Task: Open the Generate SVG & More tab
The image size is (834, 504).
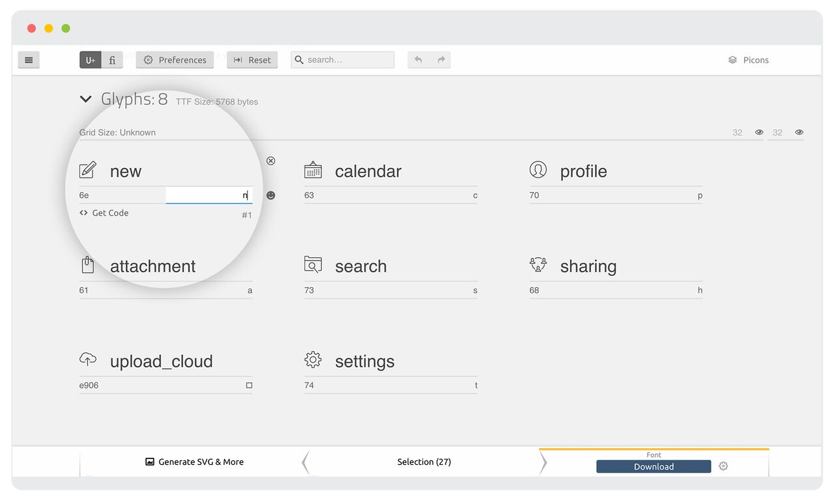Action: pyautogui.click(x=194, y=462)
